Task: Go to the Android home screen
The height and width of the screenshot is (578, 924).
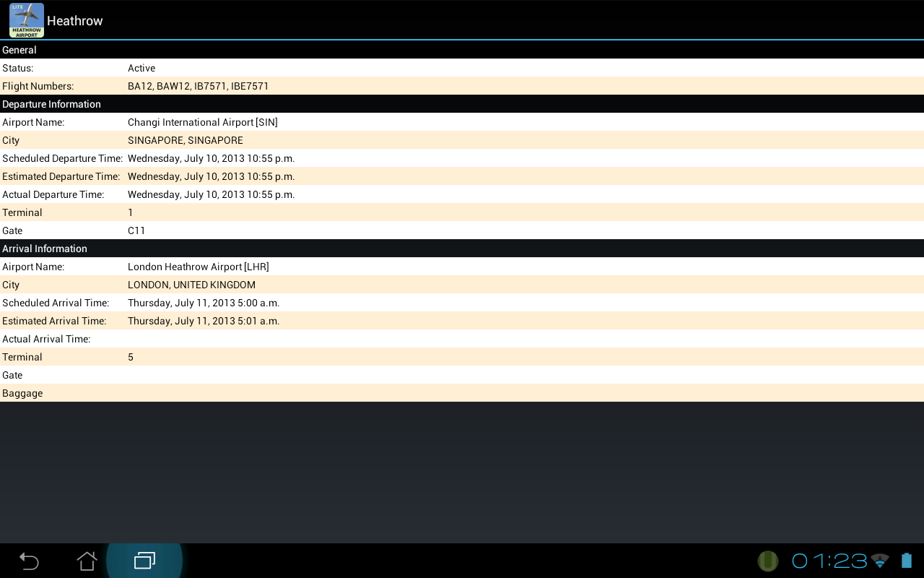Action: pyautogui.click(x=87, y=561)
